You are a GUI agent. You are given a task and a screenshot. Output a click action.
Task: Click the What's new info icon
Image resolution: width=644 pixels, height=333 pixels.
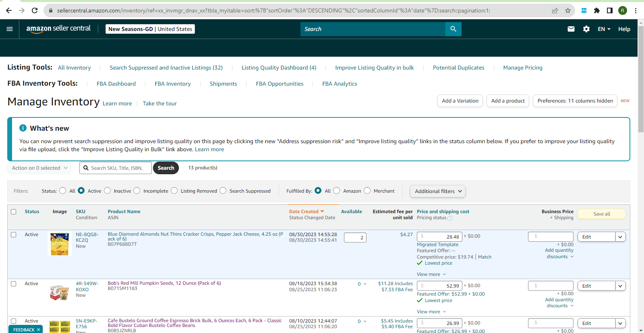(23, 128)
